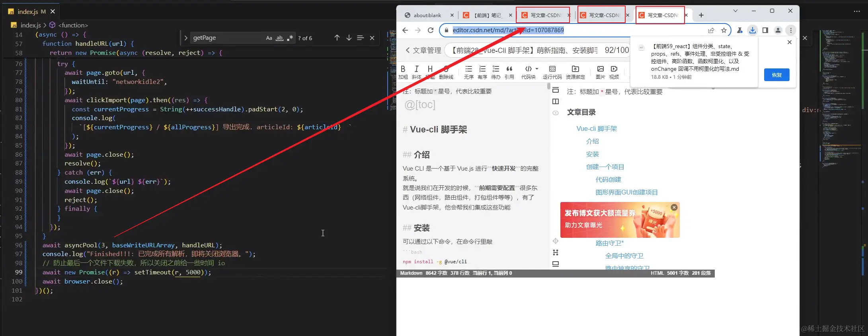Click the 5001 字数 HTML status entry
The height and width of the screenshot is (336, 868).
[678, 273]
